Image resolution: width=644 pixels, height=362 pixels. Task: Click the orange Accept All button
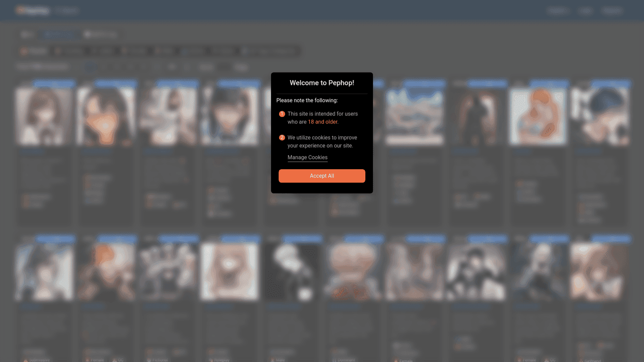322,176
